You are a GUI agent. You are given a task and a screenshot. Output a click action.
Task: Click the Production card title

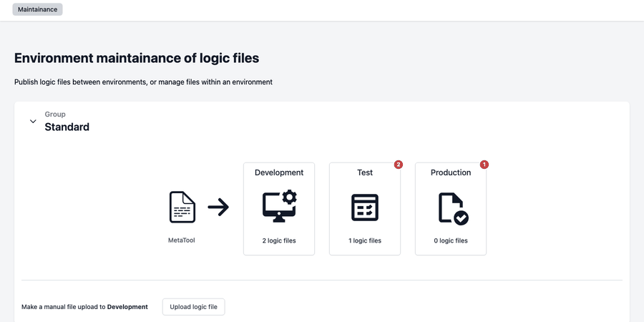[451, 172]
